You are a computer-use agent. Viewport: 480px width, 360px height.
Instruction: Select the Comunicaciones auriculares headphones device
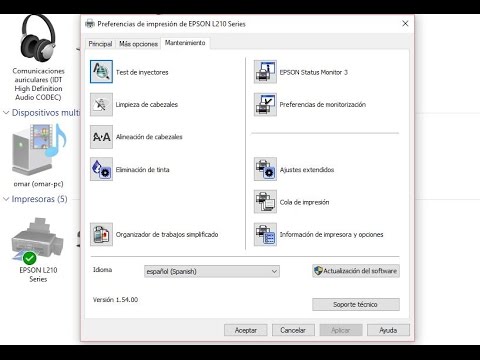pos(38,57)
